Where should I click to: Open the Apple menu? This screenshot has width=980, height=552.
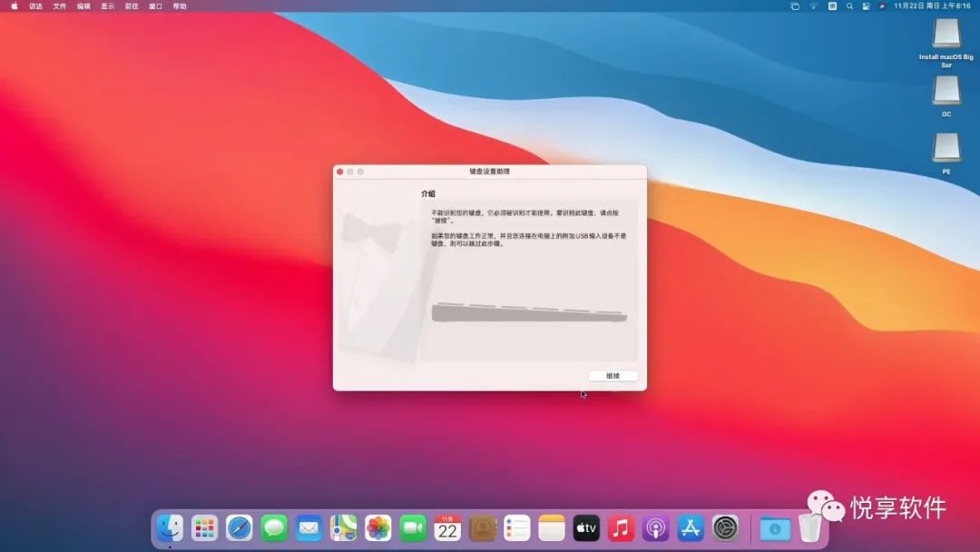click(x=15, y=6)
